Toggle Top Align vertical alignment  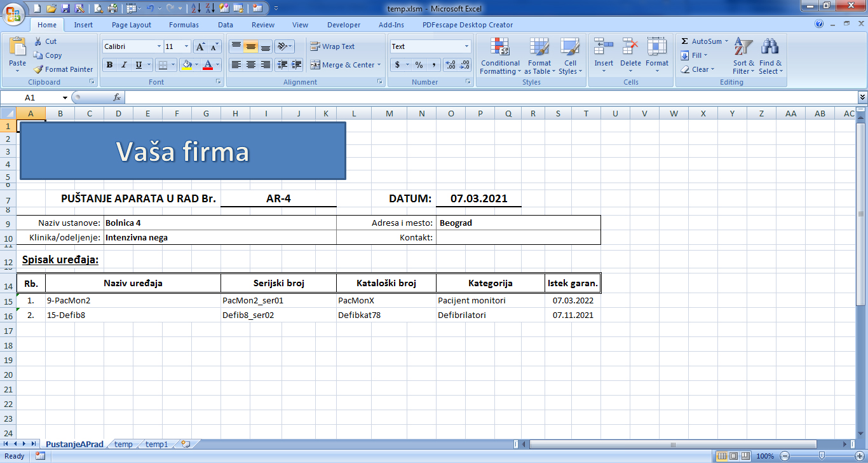pyautogui.click(x=236, y=46)
